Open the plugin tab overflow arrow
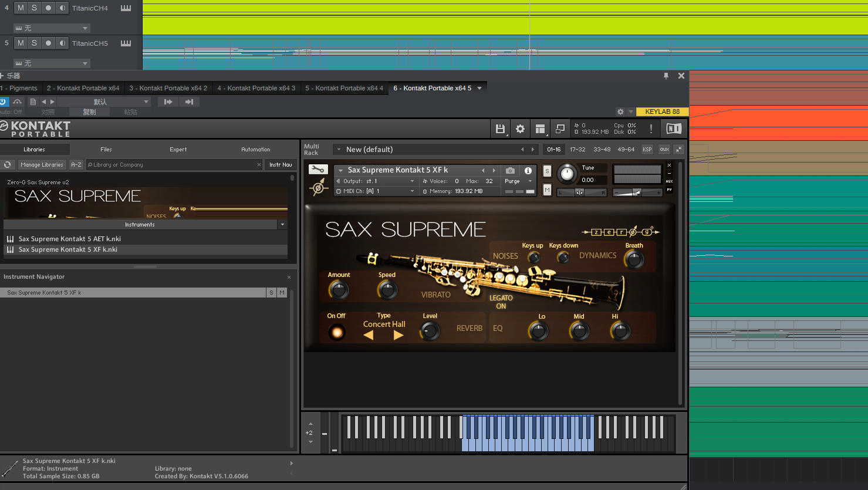The height and width of the screenshot is (490, 868). tap(479, 88)
